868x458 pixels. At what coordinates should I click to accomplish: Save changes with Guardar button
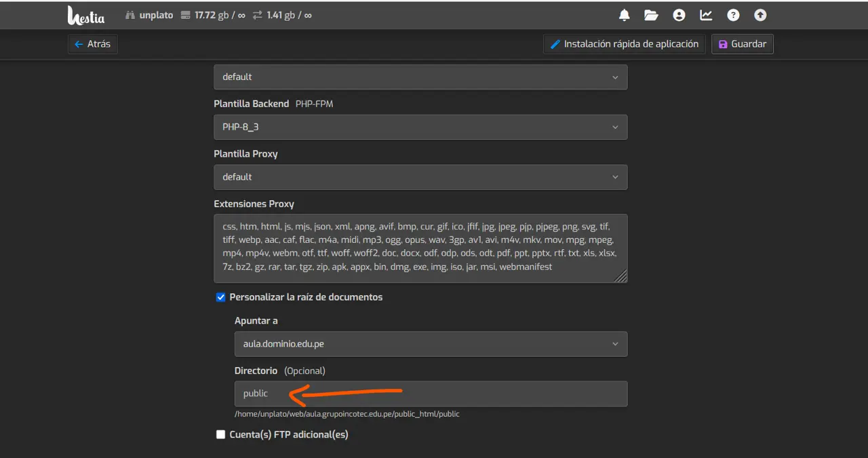pos(743,44)
